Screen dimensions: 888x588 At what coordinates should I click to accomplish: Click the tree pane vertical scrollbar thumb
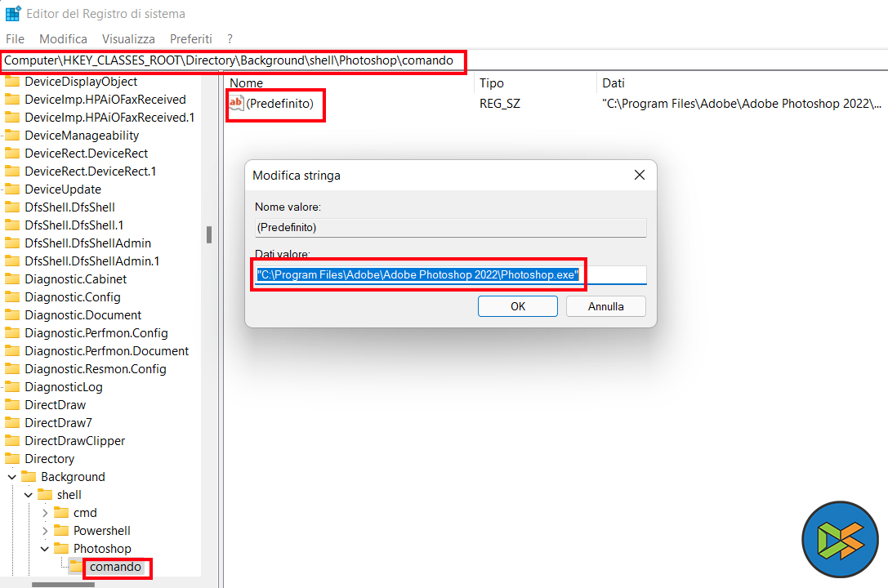pos(209,235)
